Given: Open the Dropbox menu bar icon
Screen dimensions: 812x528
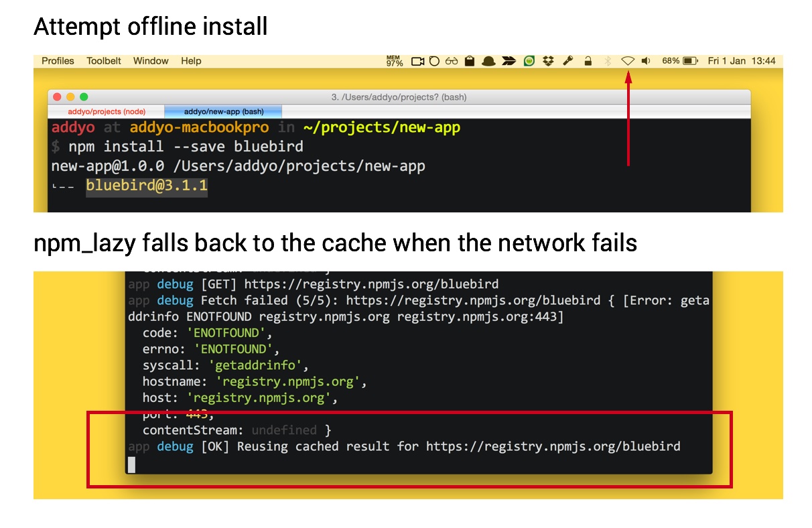Looking at the screenshot, I should [x=549, y=61].
